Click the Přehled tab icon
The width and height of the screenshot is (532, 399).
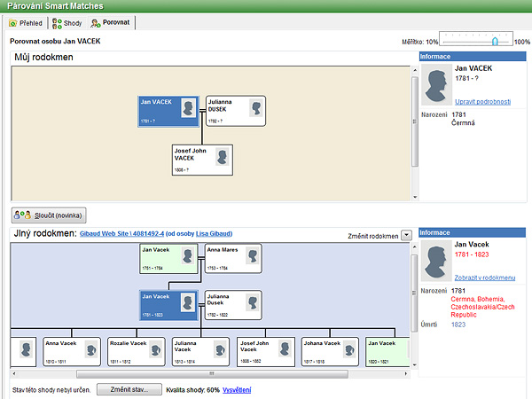(x=13, y=23)
